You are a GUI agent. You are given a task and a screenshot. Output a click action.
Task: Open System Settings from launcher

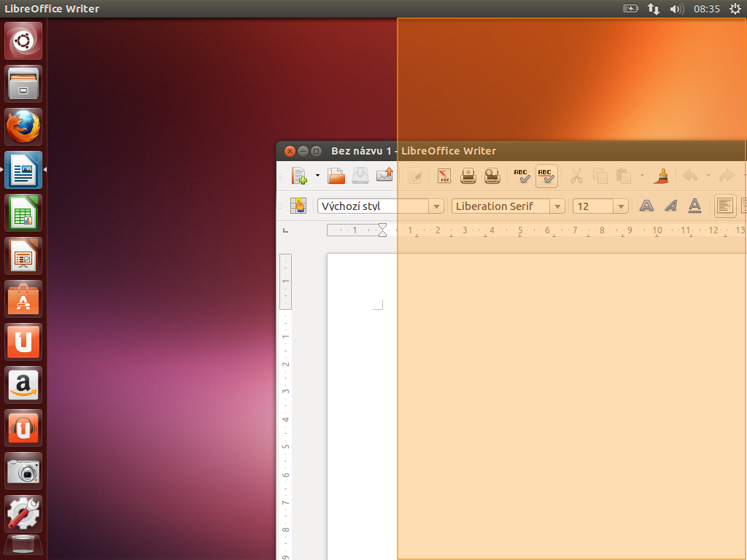[x=23, y=514]
